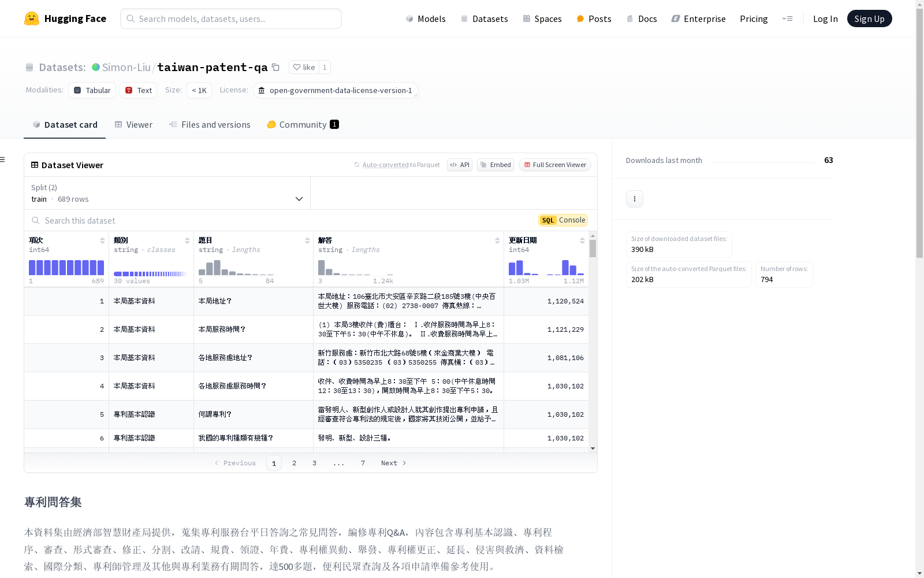Open the more navigation menu icon
924x578 pixels.
tap(787, 18)
